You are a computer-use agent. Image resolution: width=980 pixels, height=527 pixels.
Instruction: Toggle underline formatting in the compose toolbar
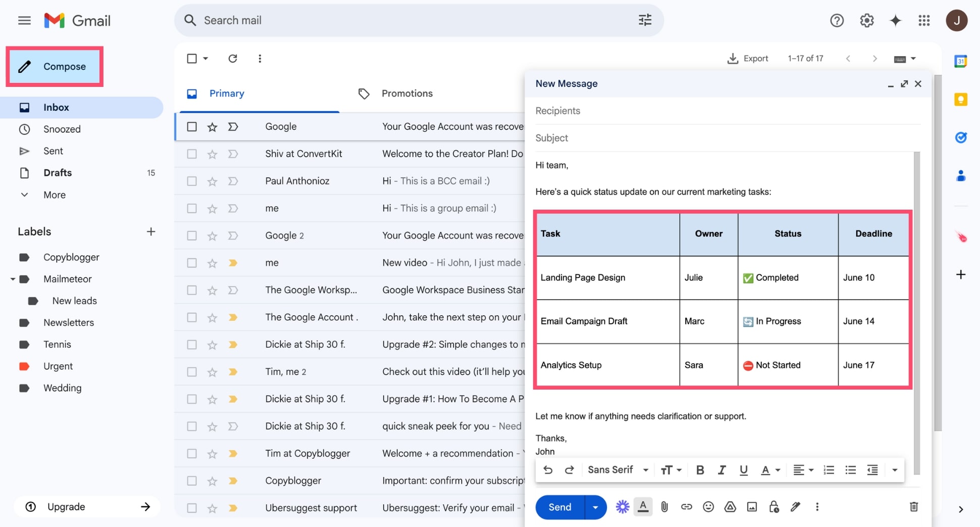pos(743,470)
